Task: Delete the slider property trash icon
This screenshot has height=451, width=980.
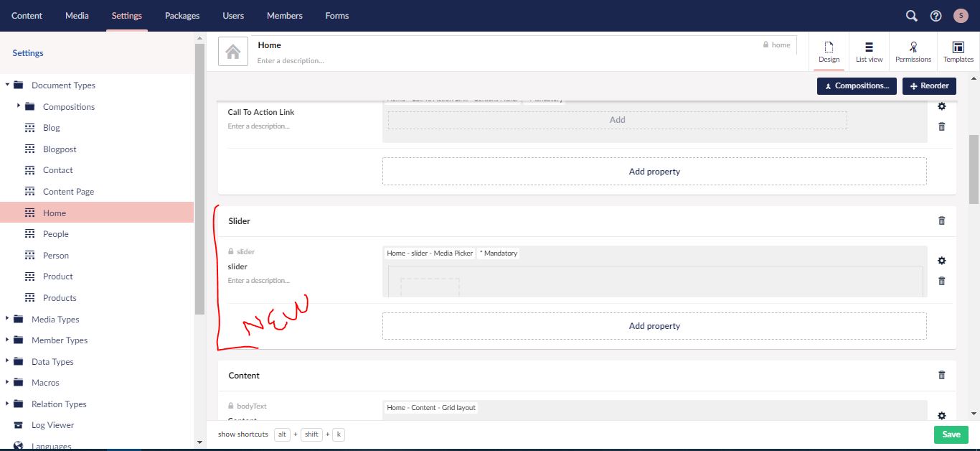Action: (942, 281)
